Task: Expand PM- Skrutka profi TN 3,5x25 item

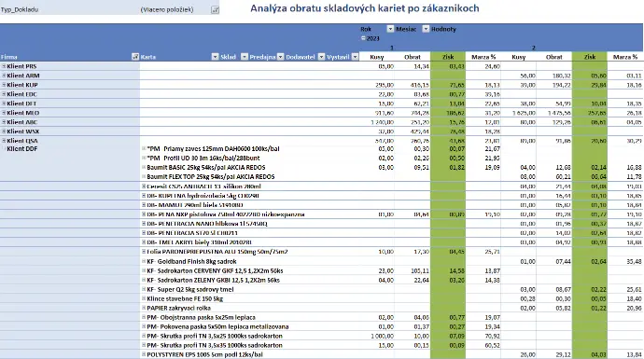Action: [144, 336]
